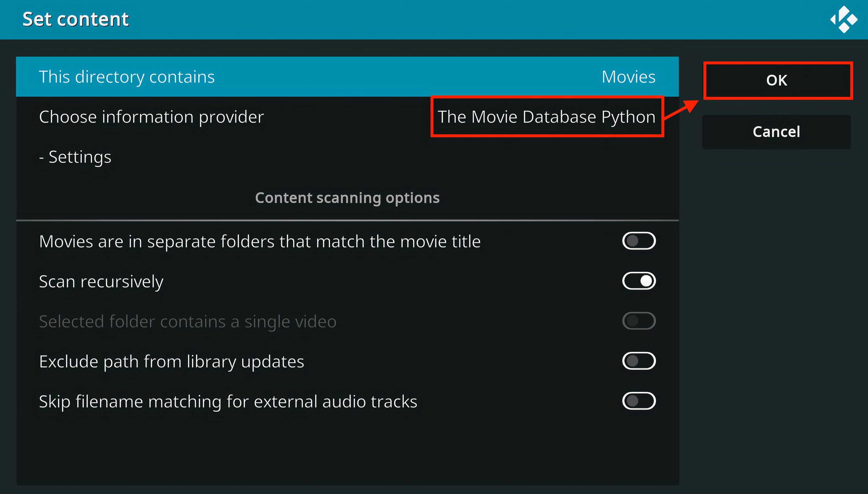The height and width of the screenshot is (494, 868).
Task: Toggle Exclude path from library updates
Action: point(639,361)
